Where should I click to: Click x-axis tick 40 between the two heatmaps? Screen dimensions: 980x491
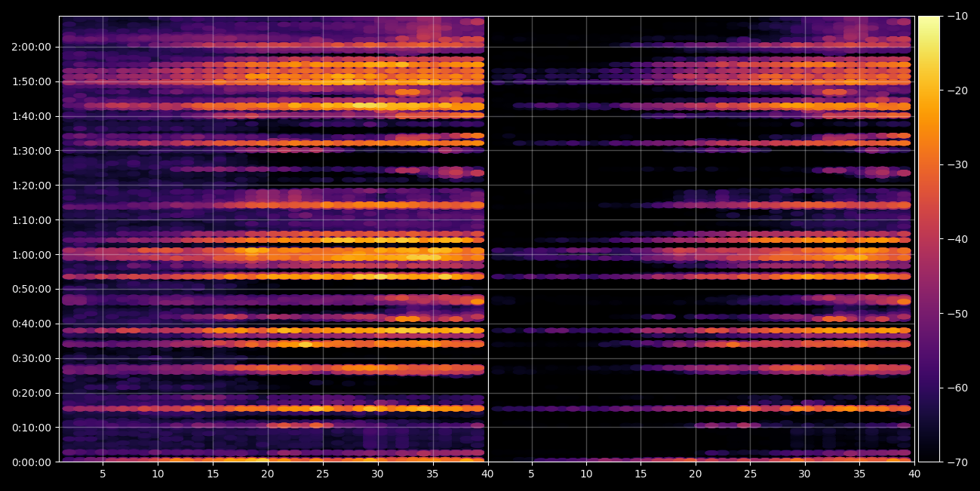[488, 474]
